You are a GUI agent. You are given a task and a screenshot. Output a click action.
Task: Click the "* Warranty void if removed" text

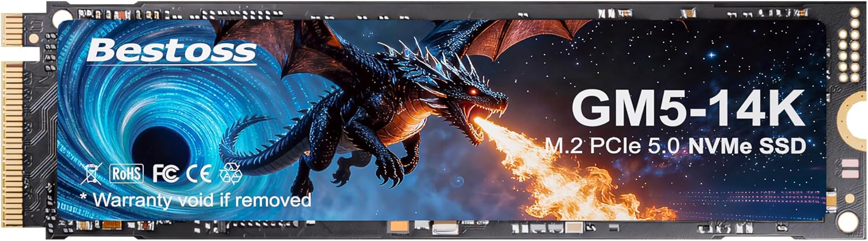[196, 199]
